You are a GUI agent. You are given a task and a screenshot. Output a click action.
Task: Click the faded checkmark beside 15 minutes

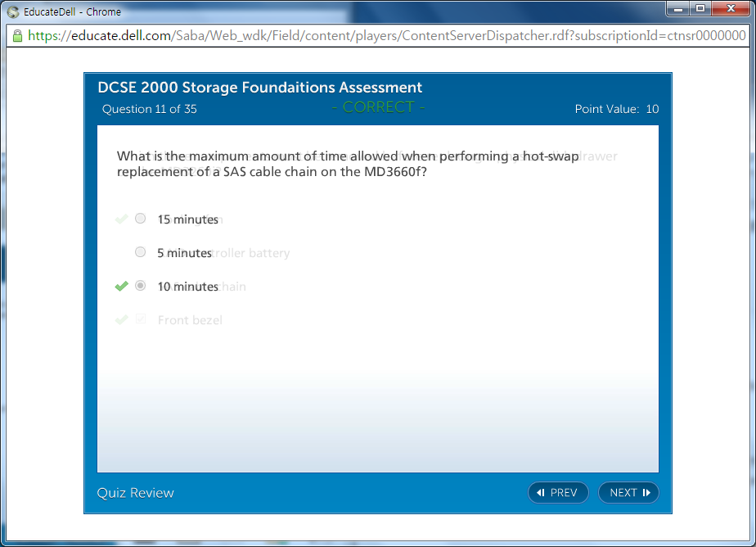click(x=122, y=219)
